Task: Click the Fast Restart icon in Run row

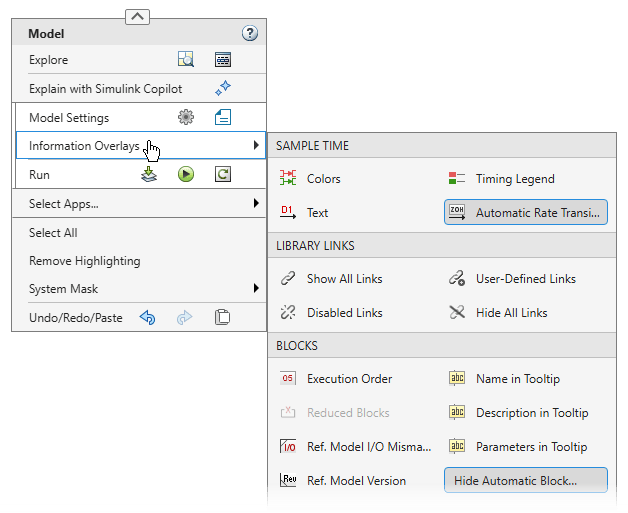Action: [x=223, y=174]
